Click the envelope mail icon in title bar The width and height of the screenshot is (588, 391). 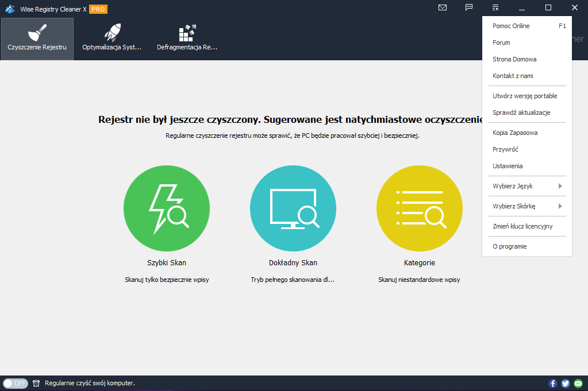443,7
